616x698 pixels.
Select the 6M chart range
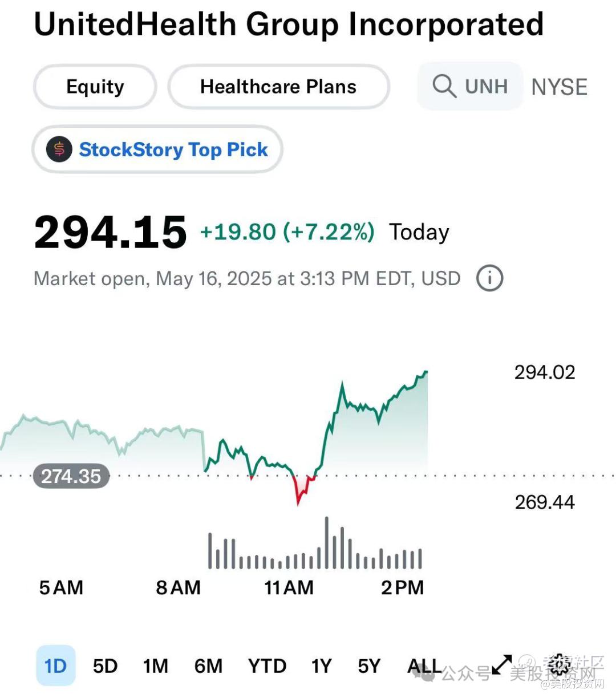coord(208,665)
